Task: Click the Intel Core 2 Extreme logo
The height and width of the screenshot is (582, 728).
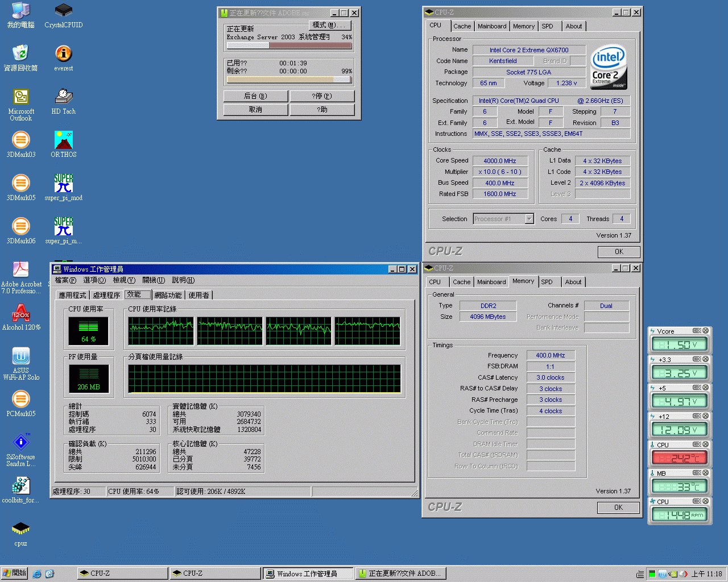Action: [x=609, y=68]
